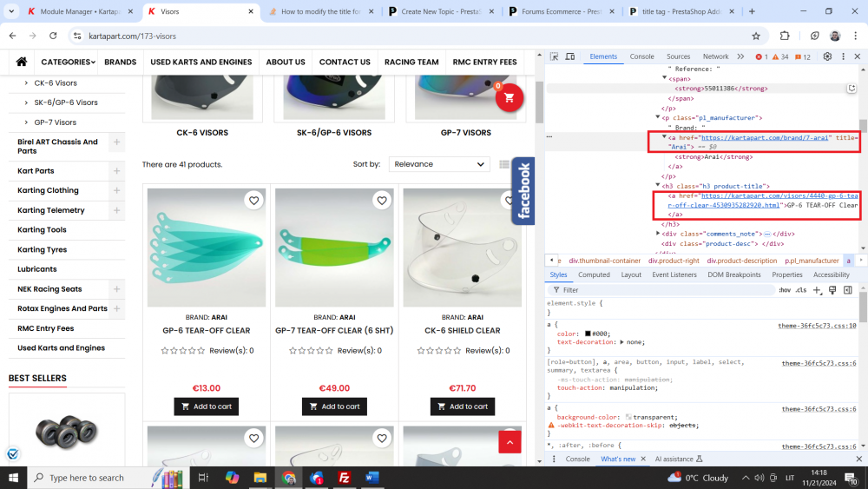
Task: Click the DevTools error count badge
Action: (x=762, y=56)
